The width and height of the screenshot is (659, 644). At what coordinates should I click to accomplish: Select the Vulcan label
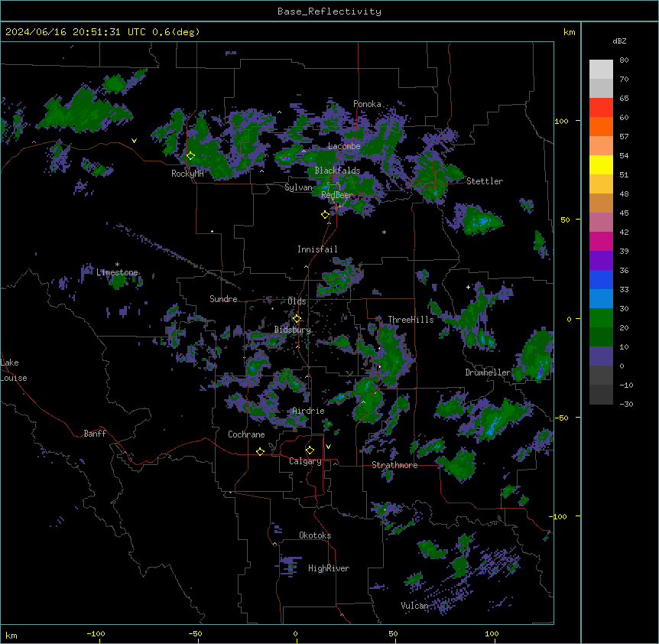414,605
